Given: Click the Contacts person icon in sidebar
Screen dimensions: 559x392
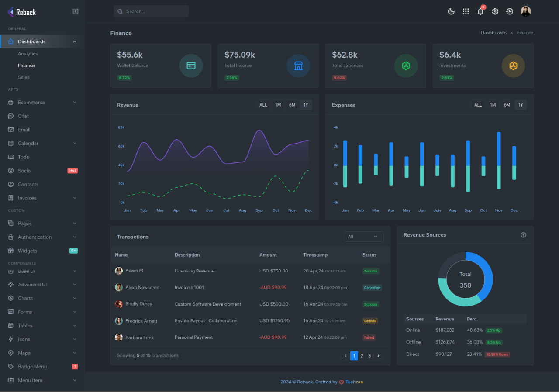Looking at the screenshot, I should click(x=11, y=184).
